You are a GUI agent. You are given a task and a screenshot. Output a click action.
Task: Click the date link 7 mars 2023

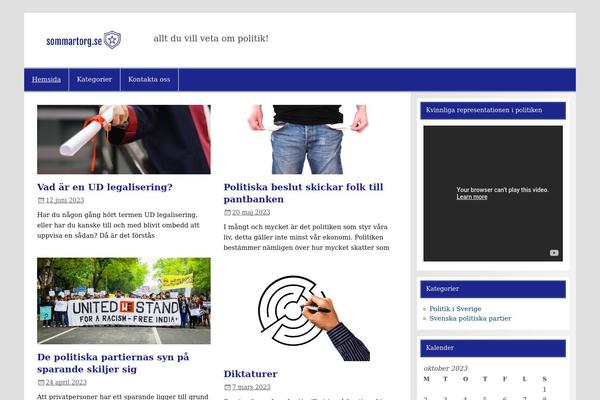251,387
